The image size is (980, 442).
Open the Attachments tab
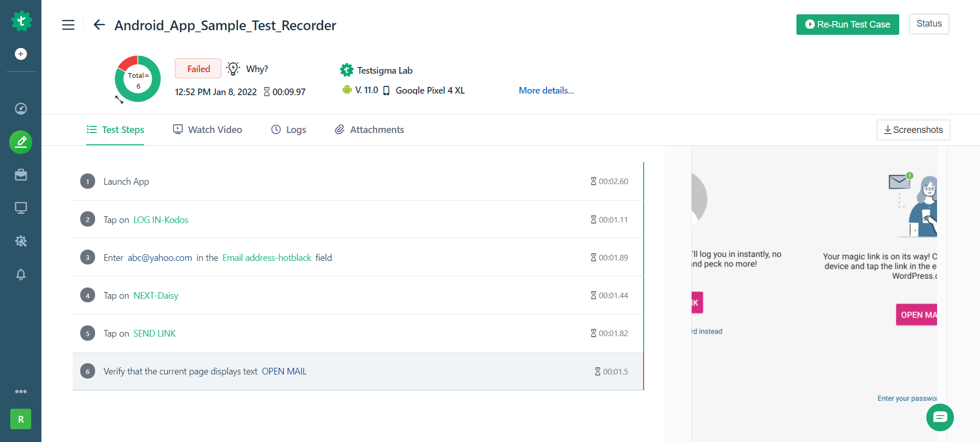[x=369, y=130]
